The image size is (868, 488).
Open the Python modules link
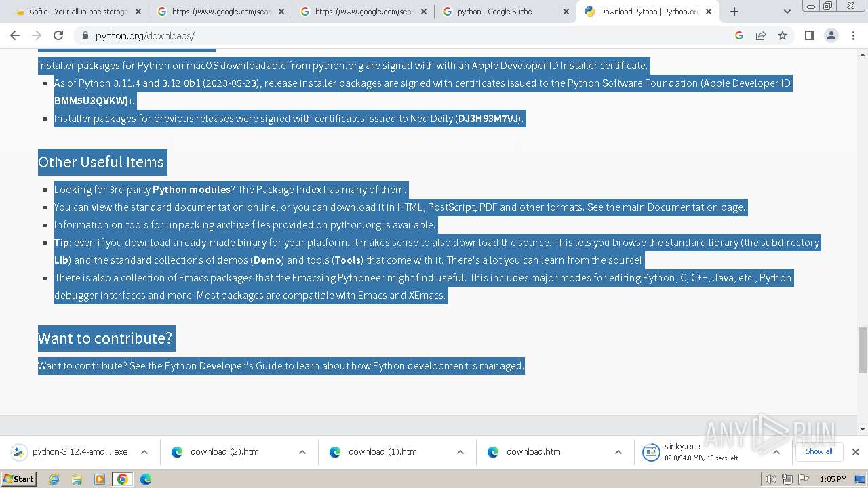(191, 190)
